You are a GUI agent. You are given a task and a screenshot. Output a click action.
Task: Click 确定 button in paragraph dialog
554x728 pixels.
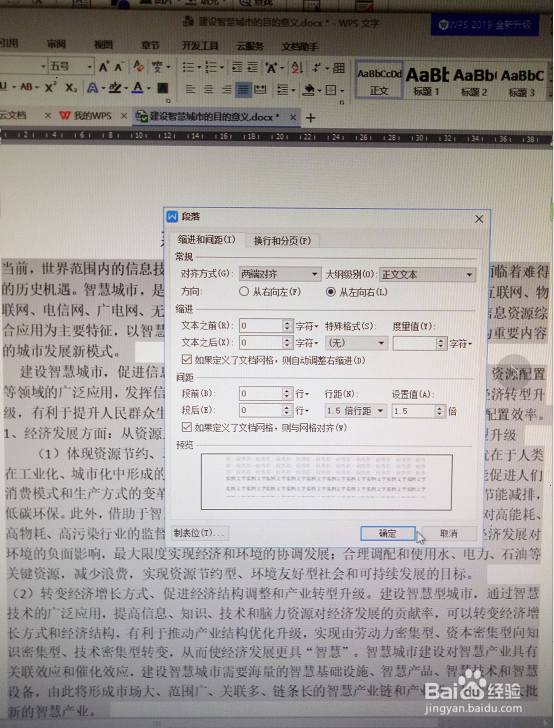tap(387, 533)
